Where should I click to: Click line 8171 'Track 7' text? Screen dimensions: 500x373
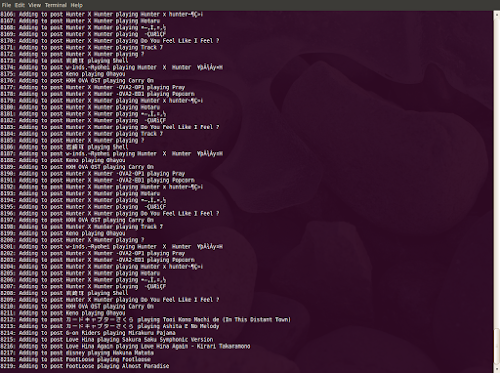pyautogui.click(x=152, y=47)
